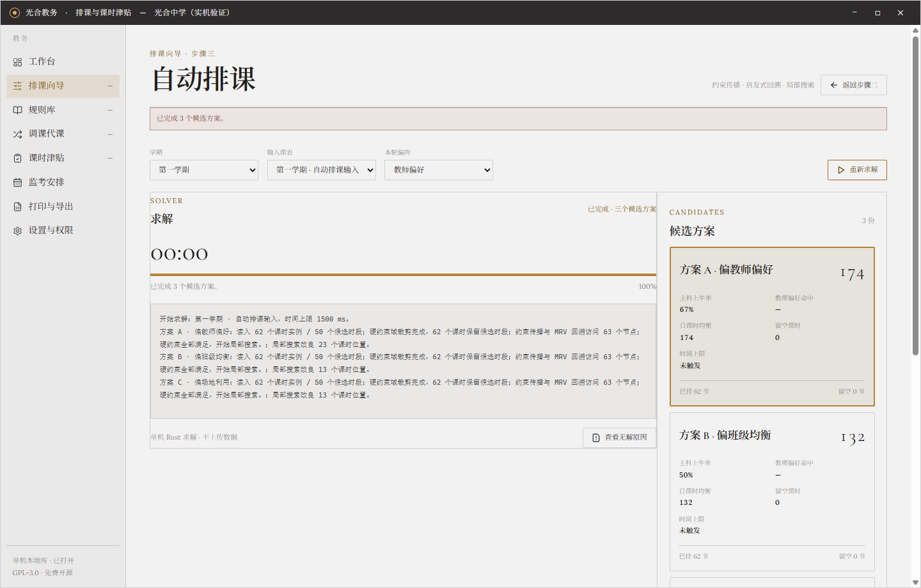Viewport: 921px width, 588px height.
Task: Click the 00:00 solver timer
Action: (179, 254)
